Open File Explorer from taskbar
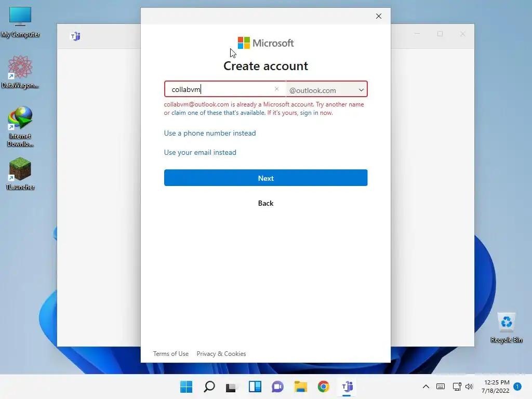This screenshot has width=532, height=399. point(301,387)
